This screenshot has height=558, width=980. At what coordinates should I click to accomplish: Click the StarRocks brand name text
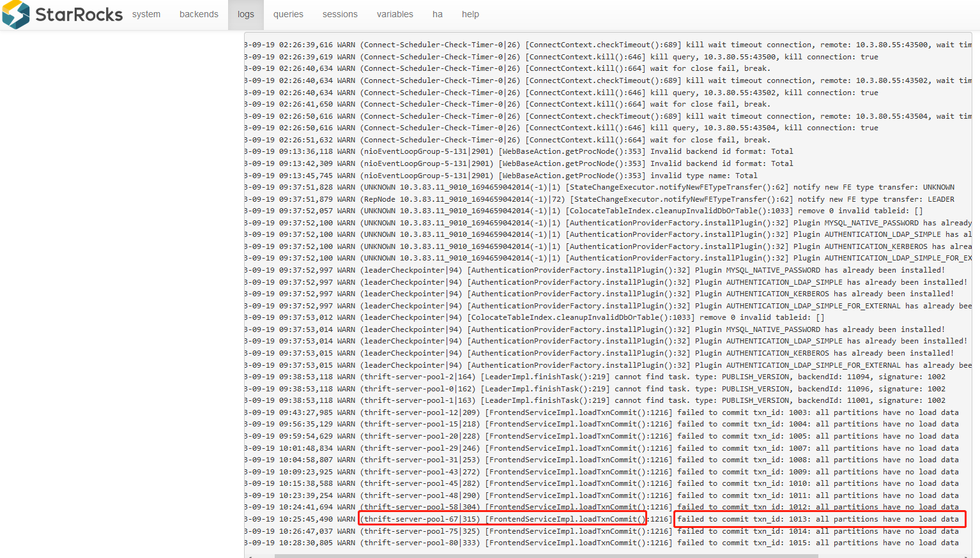coord(79,15)
